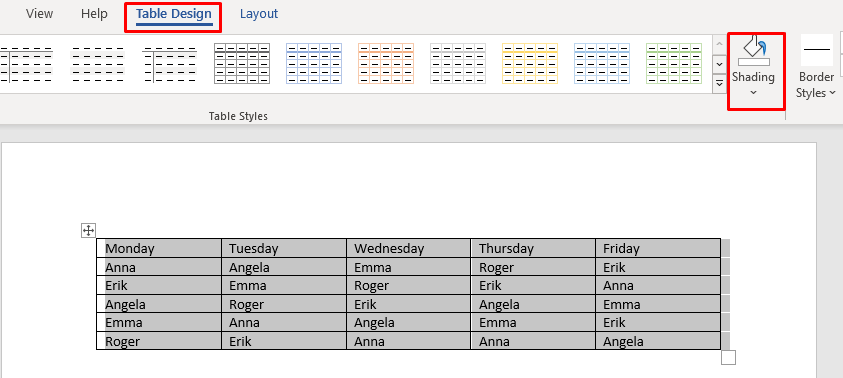Open the View tab
The width and height of the screenshot is (843, 378).
pyautogui.click(x=39, y=14)
